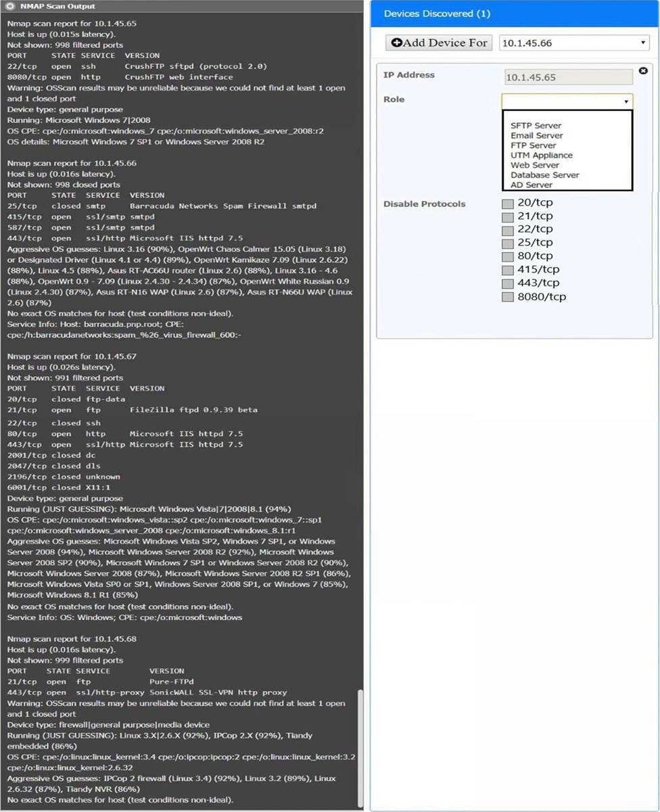Click the plus icon on Add Device For
This screenshot has width=660, height=812.
[397, 43]
